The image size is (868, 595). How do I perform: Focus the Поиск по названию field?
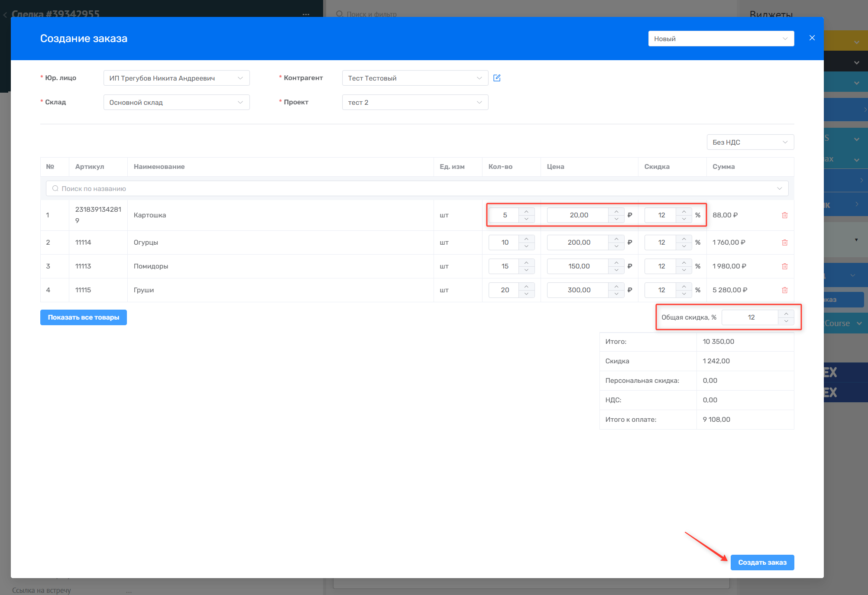(417, 188)
